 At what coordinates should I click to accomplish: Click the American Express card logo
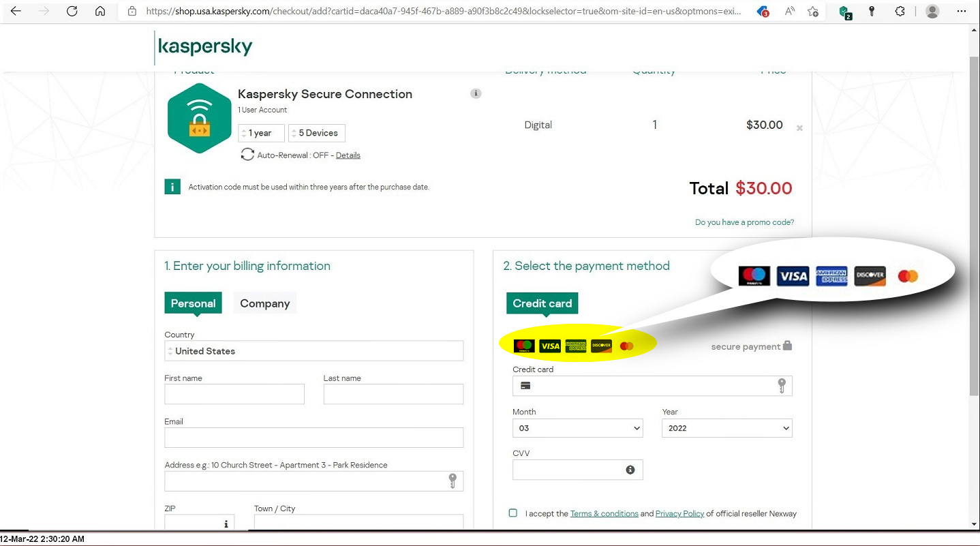576,346
